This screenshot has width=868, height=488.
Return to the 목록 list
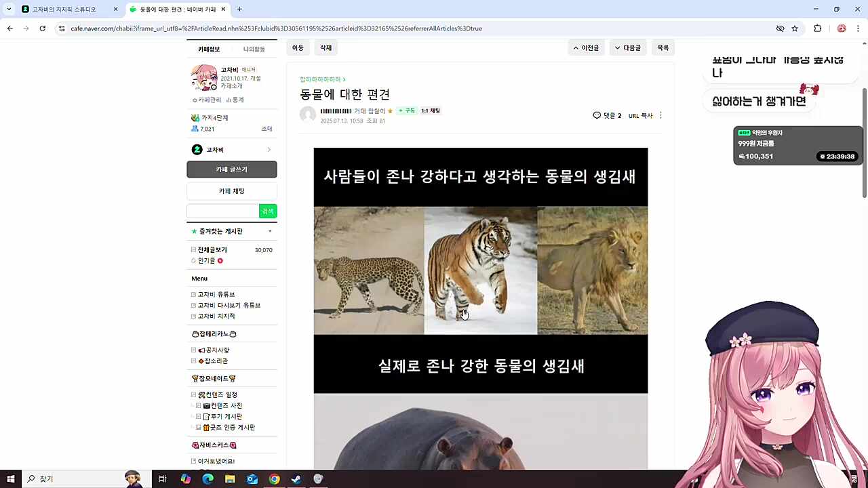coord(663,48)
